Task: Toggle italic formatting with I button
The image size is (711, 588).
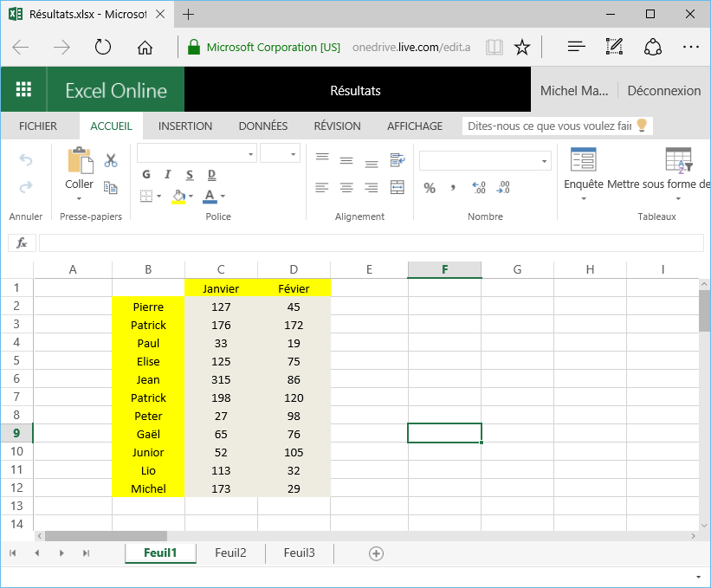Action: pos(167,175)
